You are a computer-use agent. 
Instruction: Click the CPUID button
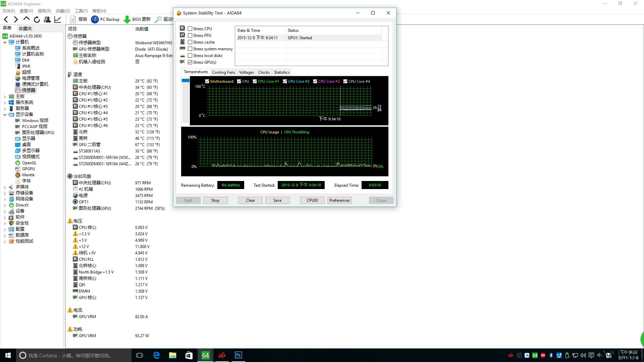coord(312,200)
